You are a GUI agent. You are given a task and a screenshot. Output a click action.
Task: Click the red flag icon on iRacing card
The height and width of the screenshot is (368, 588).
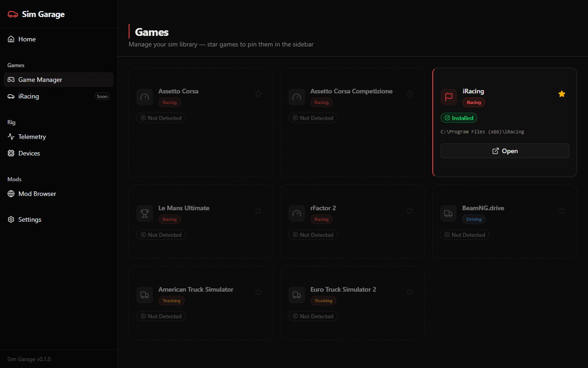449,97
